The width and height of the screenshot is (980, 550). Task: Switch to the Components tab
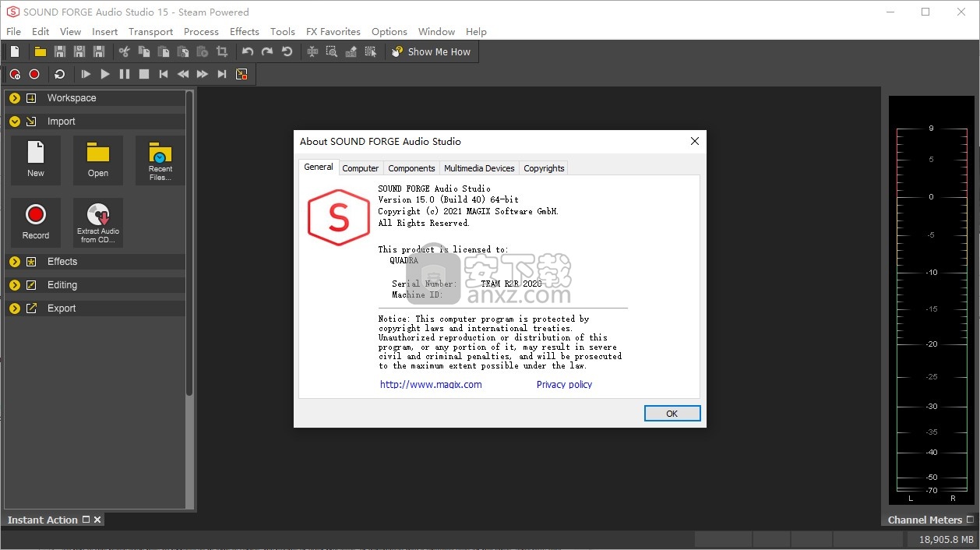pyautogui.click(x=411, y=168)
